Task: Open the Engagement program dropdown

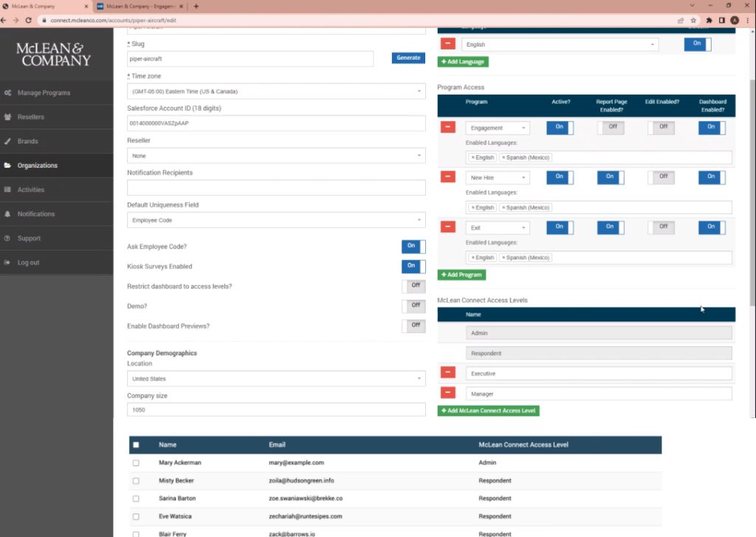Action: coord(498,128)
